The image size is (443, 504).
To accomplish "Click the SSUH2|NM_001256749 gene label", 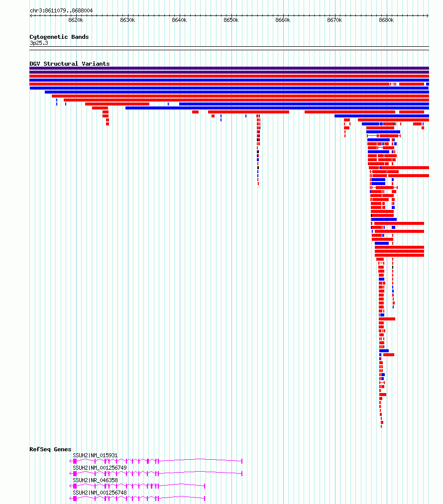I will (x=100, y=468).
